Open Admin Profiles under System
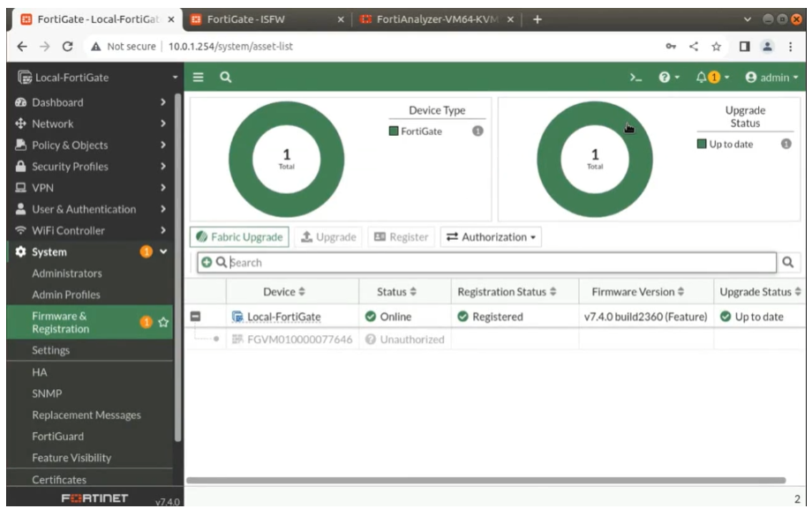The width and height of the screenshot is (812, 531). tap(66, 295)
